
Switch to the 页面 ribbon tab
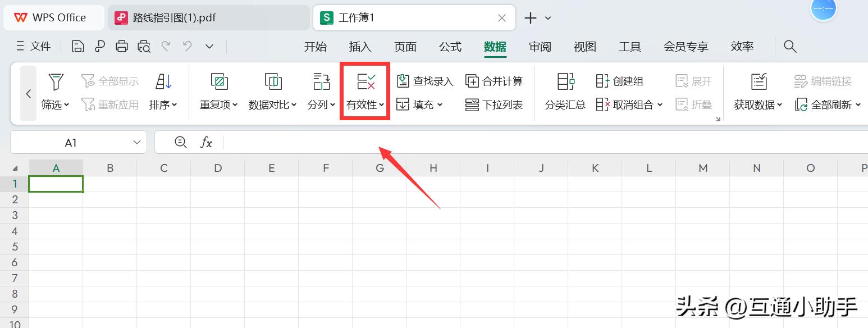click(405, 47)
